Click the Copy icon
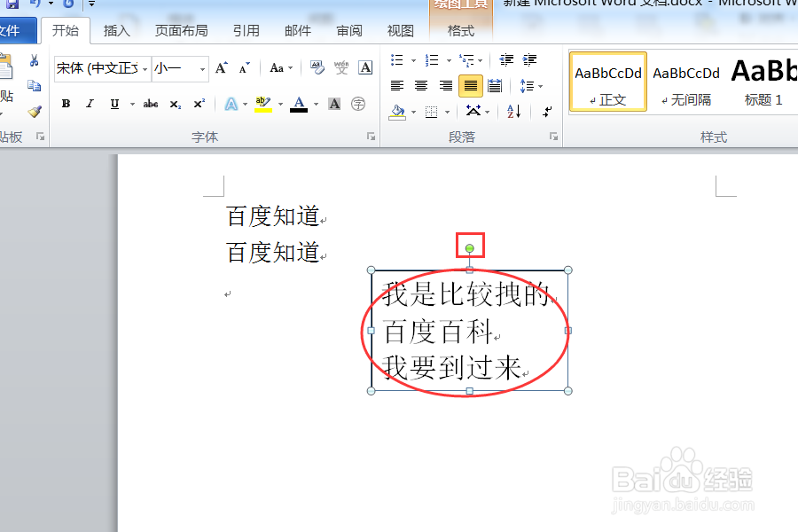 [34, 85]
